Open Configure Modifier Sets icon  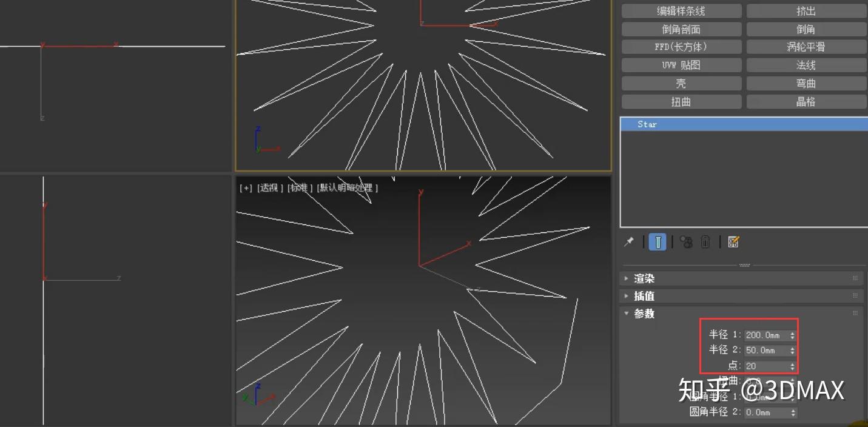pyautogui.click(x=733, y=242)
